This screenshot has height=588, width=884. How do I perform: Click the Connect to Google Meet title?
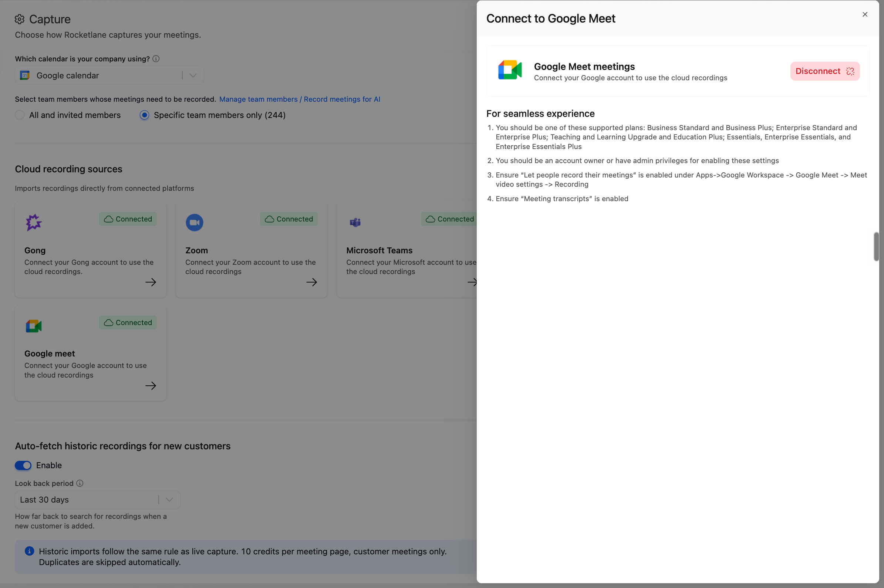(x=551, y=18)
